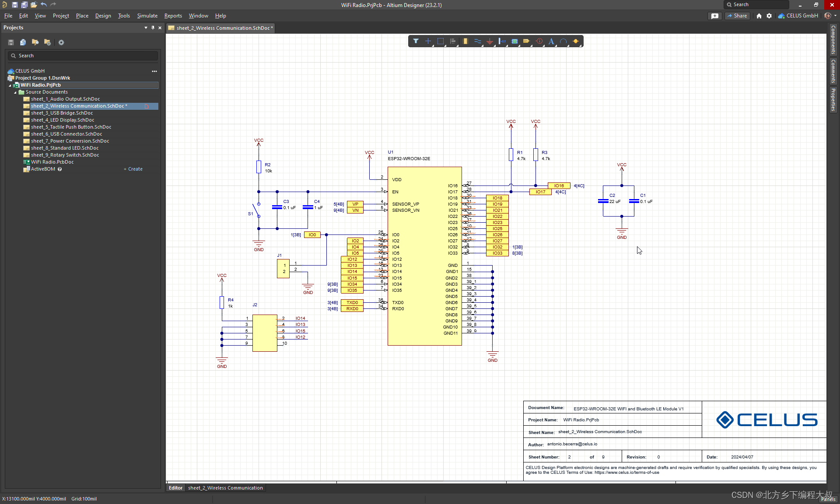Click the Place Text String tool
Viewport: 840px width, 504px height.
551,41
